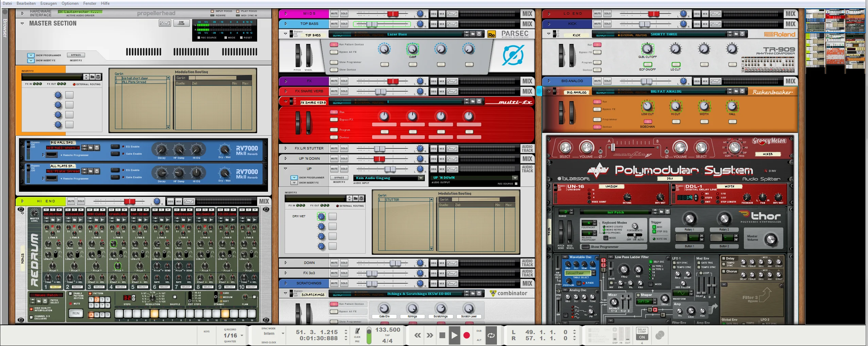Screen dimensions: 868x346
Task: Toggle EQ Enable on BIG HALL reverb
Action: 116,146
